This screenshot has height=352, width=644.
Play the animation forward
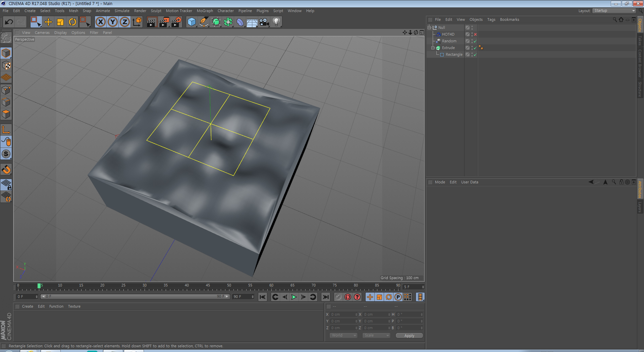tap(294, 297)
